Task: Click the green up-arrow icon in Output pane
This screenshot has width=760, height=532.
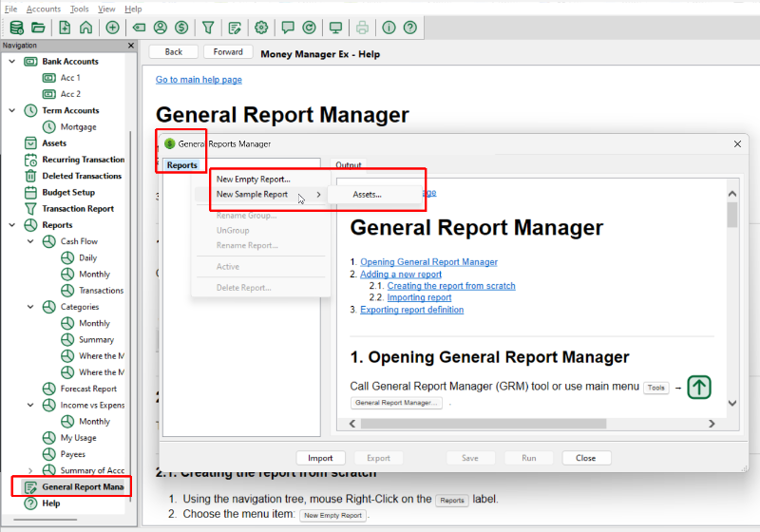Action: pos(699,388)
